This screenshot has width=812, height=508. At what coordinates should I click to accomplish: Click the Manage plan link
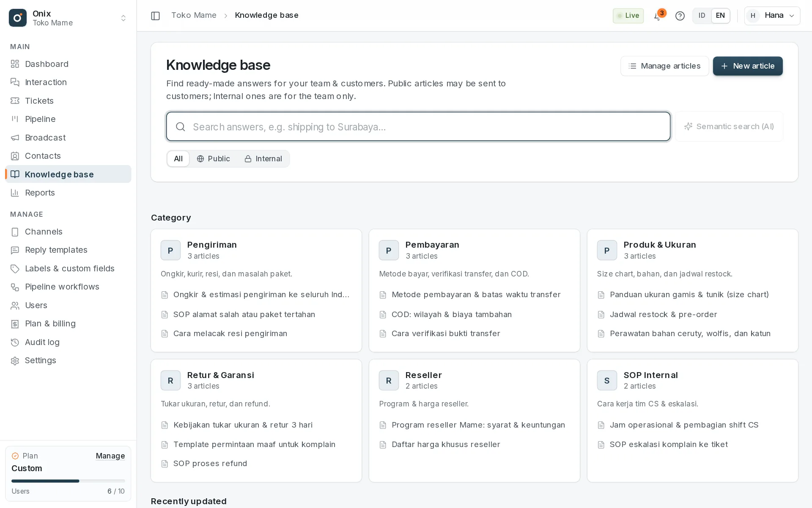coord(110,456)
